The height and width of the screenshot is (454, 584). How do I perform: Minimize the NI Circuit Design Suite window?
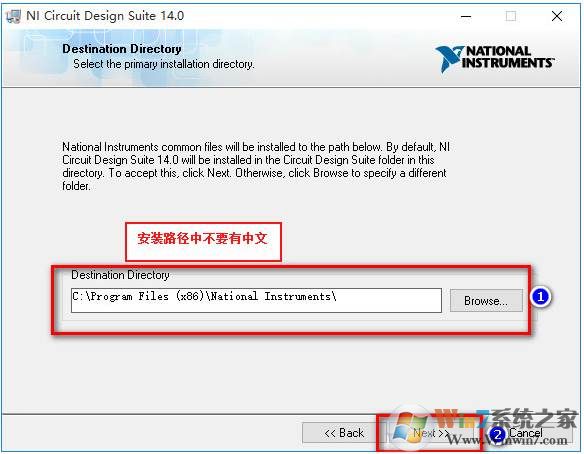click(466, 16)
